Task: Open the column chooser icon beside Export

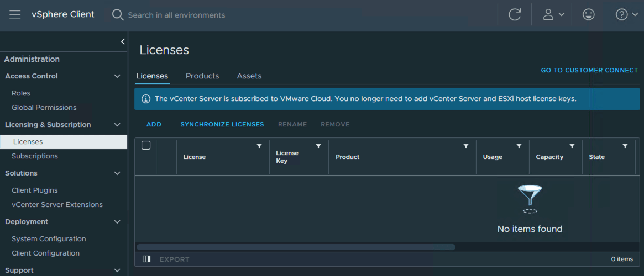Action: pos(146,259)
